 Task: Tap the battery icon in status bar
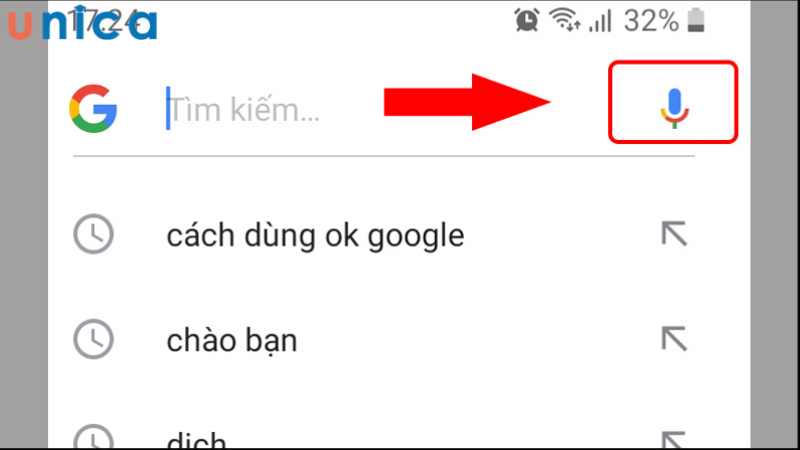point(696,21)
